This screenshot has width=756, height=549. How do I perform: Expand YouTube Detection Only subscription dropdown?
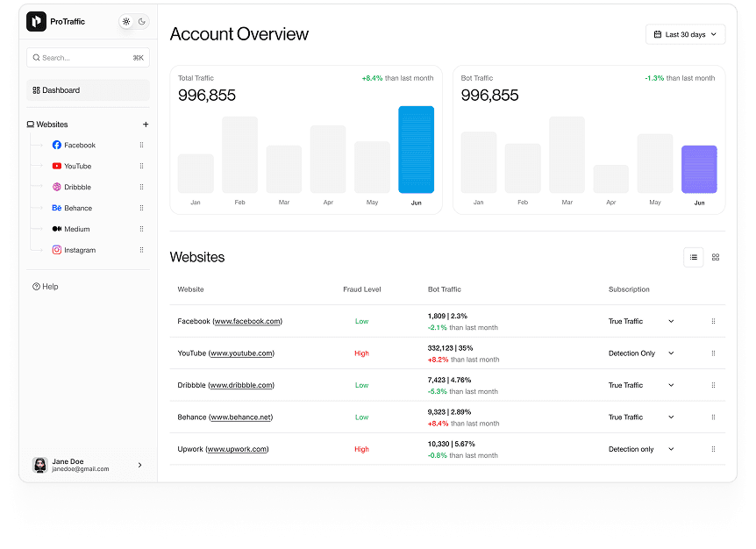pyautogui.click(x=671, y=353)
